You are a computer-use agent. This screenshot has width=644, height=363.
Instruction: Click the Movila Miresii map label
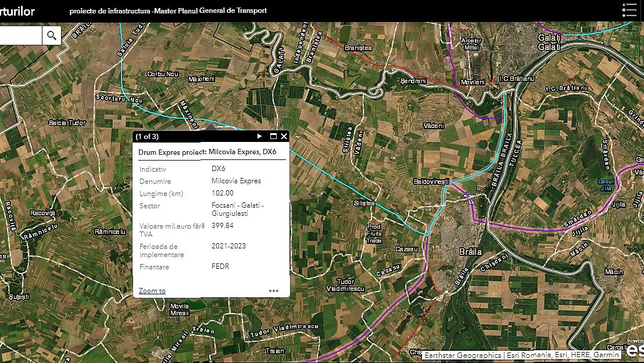(x=180, y=309)
